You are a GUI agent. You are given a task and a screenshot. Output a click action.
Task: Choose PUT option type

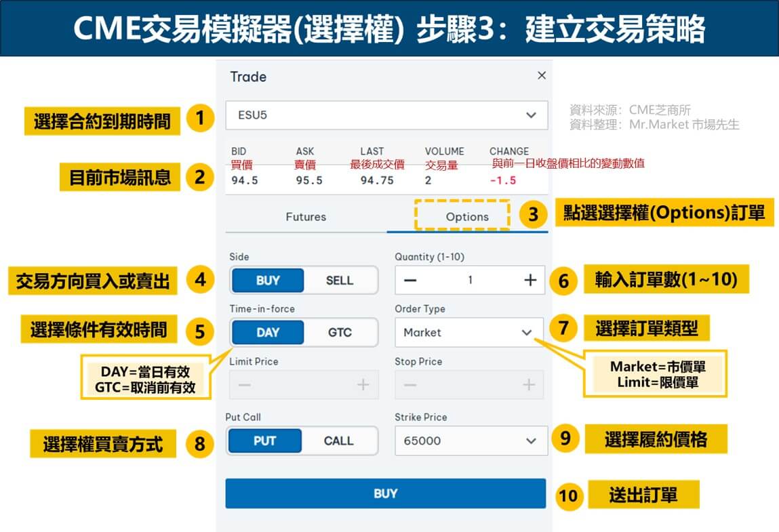click(264, 441)
